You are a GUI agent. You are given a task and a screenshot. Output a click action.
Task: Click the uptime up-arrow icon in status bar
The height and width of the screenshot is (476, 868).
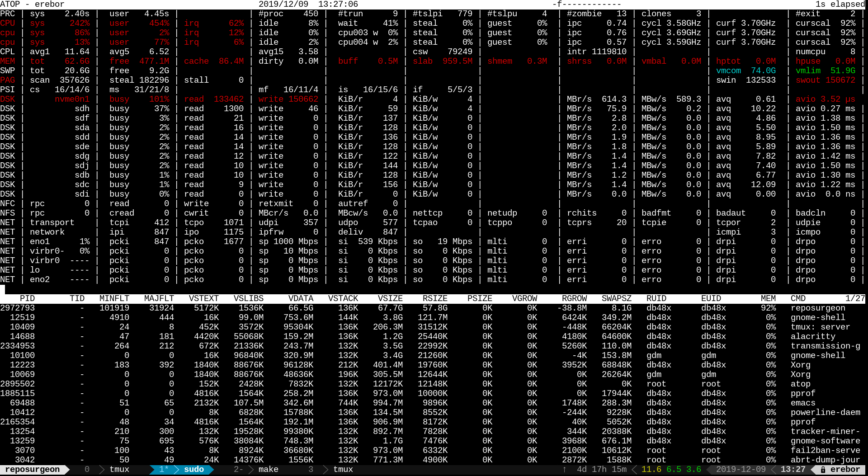[564, 470]
